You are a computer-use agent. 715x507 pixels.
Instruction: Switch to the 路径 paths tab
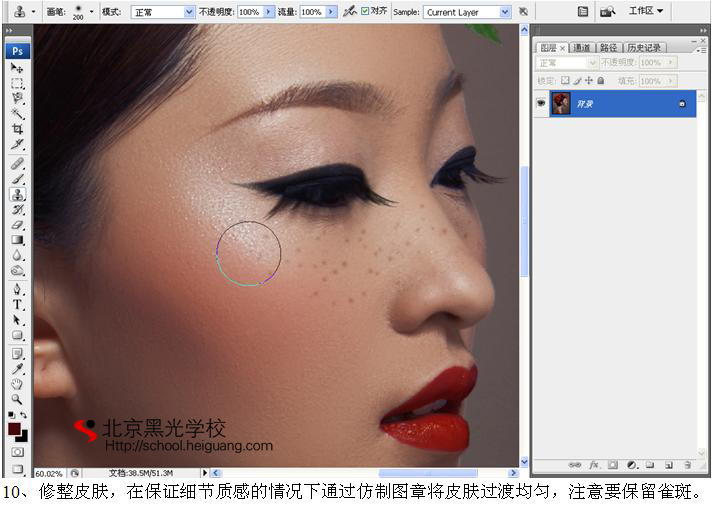pos(608,47)
